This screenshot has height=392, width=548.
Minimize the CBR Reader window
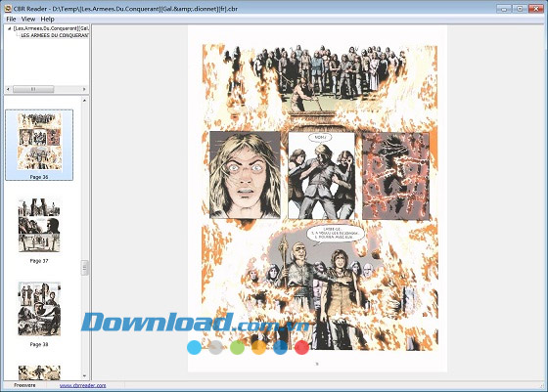[504, 9]
